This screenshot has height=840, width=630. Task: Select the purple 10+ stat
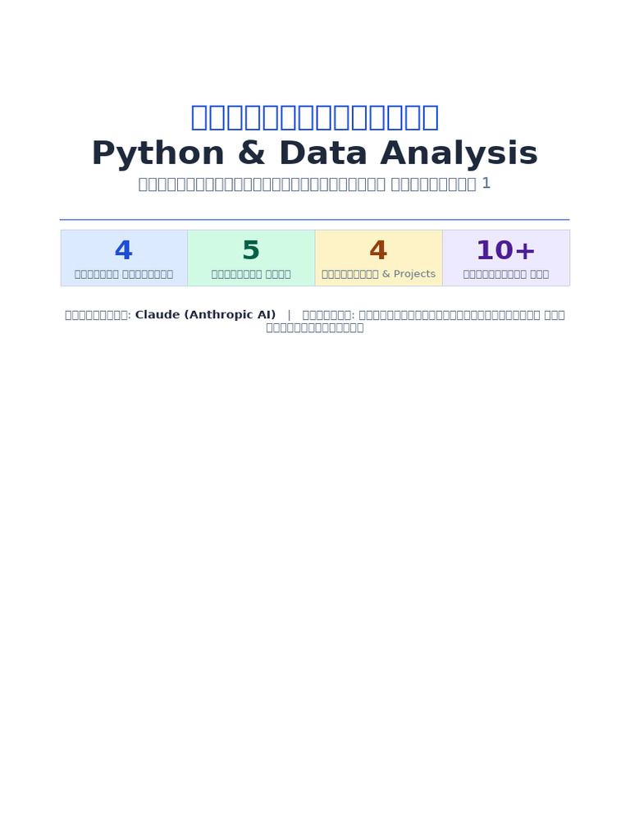pyautogui.click(x=505, y=250)
